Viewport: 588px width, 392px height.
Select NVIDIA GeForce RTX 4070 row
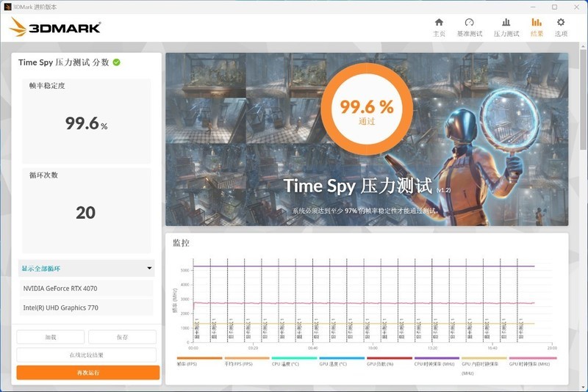pyautogui.click(x=86, y=288)
